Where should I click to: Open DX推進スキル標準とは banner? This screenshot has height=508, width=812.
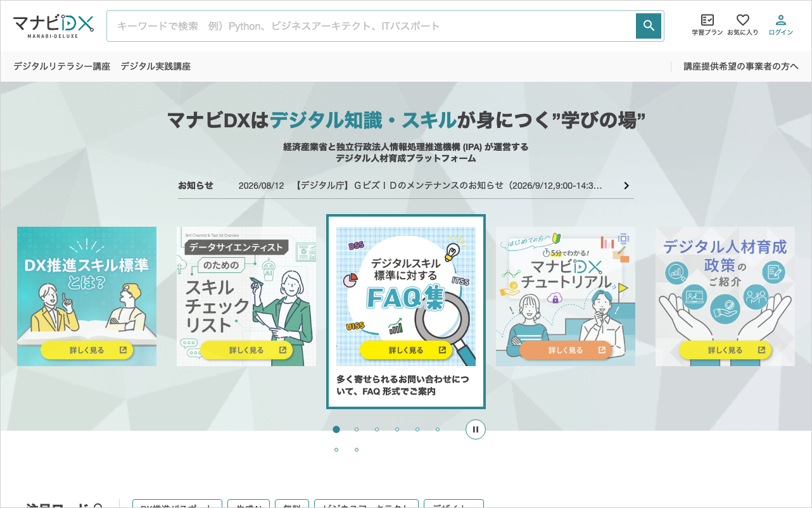[87, 296]
